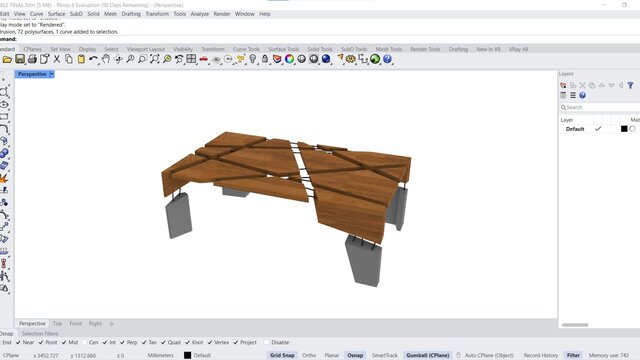The width and height of the screenshot is (640, 360).
Task: Click the New Layer icon in Layers panel
Action: pyautogui.click(x=563, y=85)
